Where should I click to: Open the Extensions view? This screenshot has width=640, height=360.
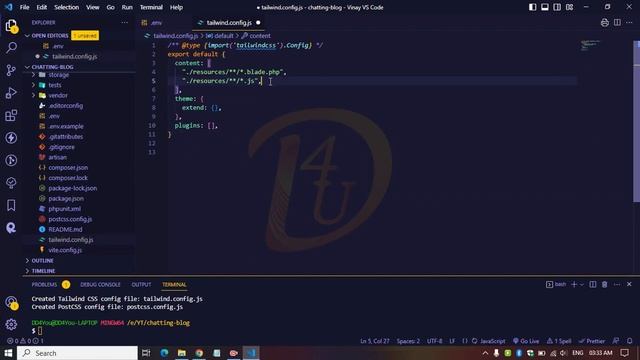[x=11, y=116]
